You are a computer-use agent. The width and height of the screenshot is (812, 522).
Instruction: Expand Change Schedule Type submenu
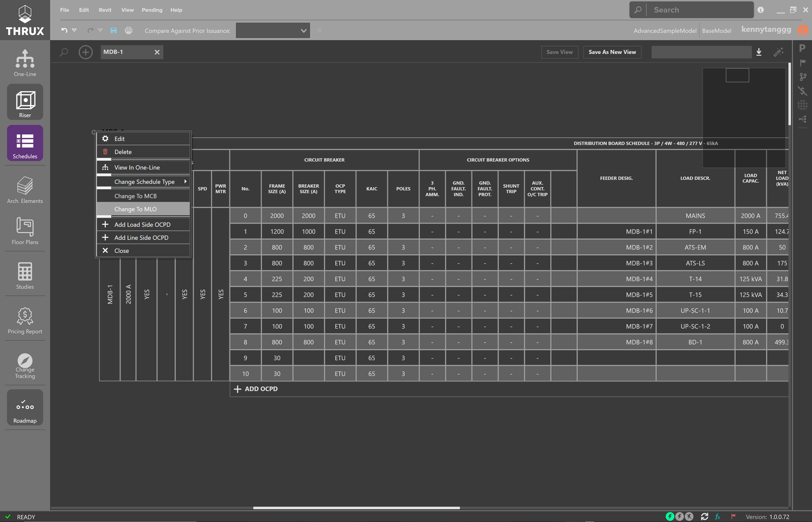[x=143, y=182]
